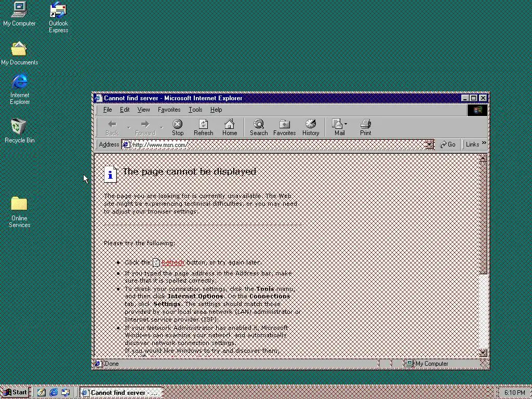Screen dimensions: 532x399
Task: Click the page scrollbar down arrow
Action: click(x=483, y=353)
